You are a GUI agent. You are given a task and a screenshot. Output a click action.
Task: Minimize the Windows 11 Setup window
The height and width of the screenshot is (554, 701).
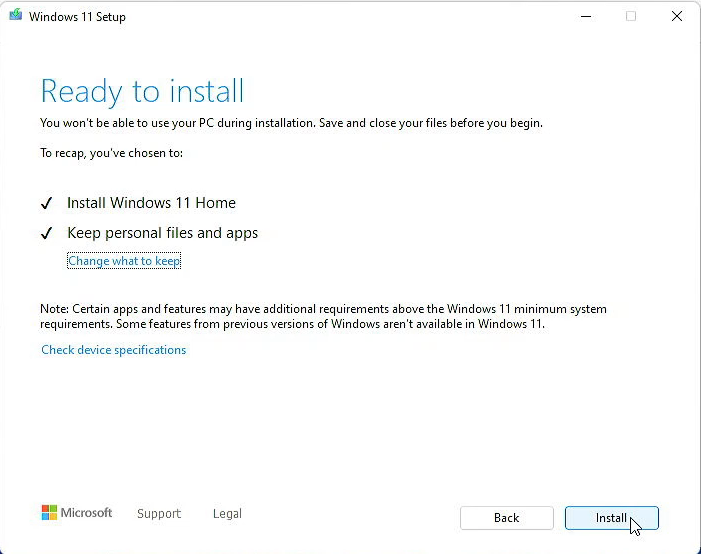tap(584, 16)
